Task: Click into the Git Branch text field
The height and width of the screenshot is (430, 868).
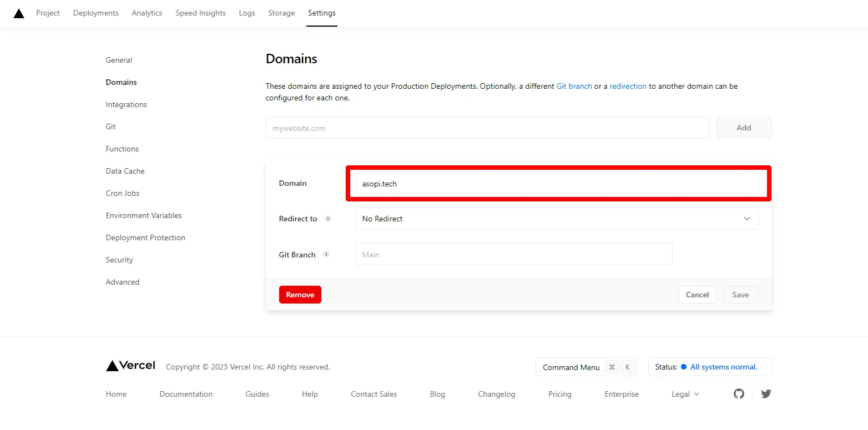Action: pyautogui.click(x=513, y=254)
